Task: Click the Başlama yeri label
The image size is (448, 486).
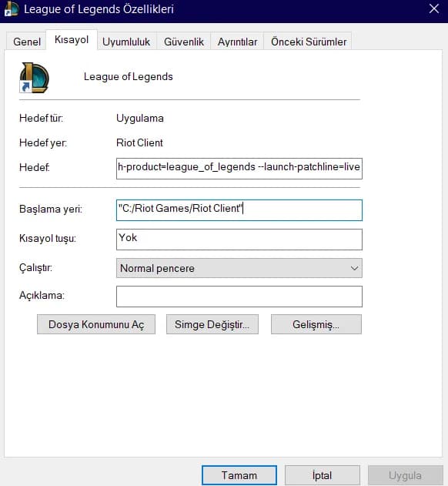Action: tap(51, 209)
